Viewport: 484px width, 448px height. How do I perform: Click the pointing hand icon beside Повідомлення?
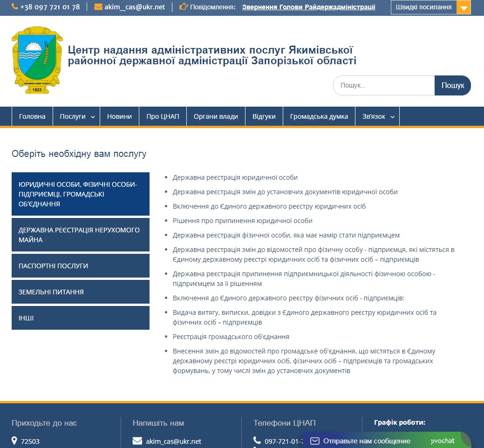point(184,7)
